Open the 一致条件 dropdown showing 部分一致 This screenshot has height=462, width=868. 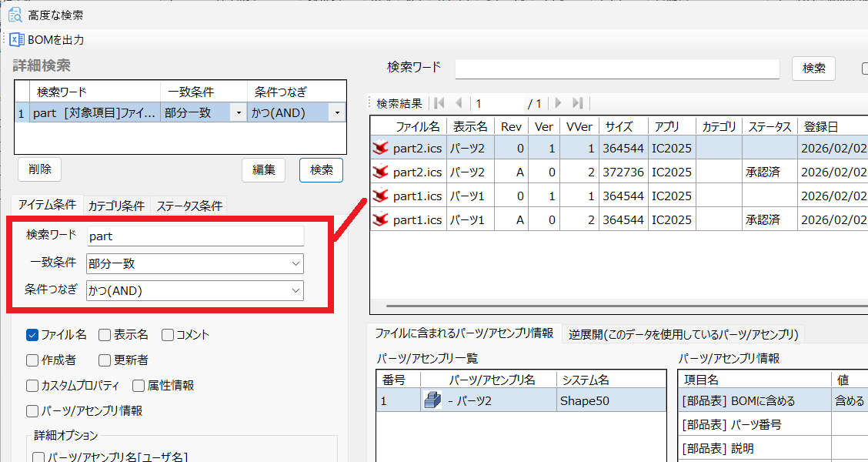click(x=295, y=265)
